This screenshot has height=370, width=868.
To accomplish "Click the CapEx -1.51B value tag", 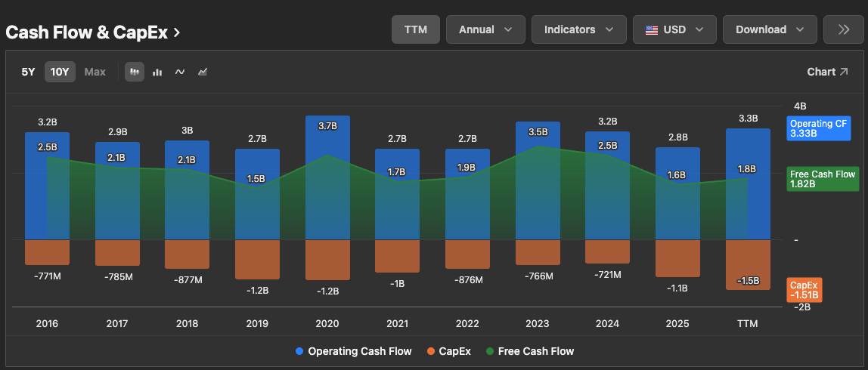I will (804, 290).
